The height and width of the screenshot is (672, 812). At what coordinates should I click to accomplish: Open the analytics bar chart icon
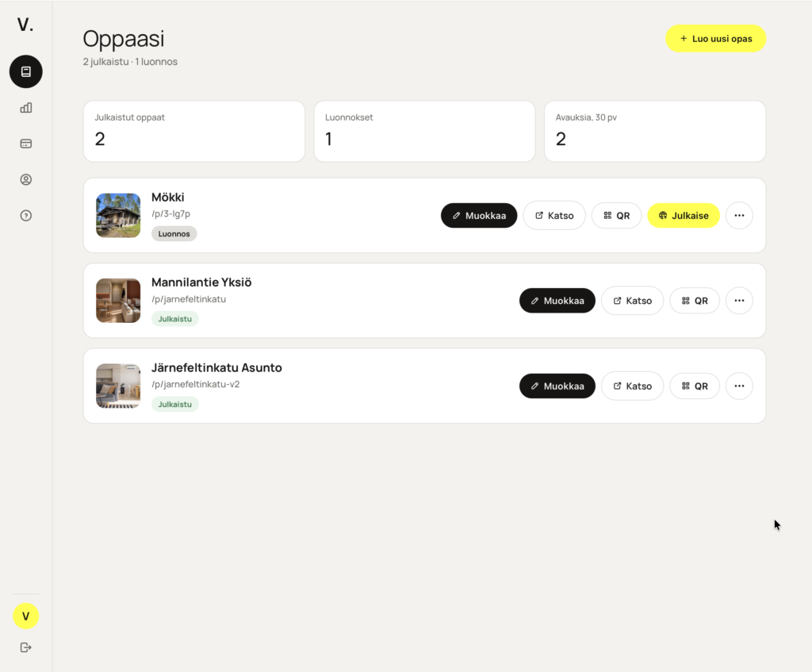click(x=26, y=108)
